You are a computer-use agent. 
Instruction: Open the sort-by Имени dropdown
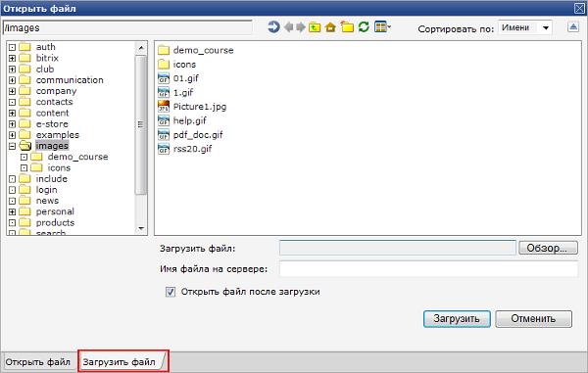click(x=525, y=27)
